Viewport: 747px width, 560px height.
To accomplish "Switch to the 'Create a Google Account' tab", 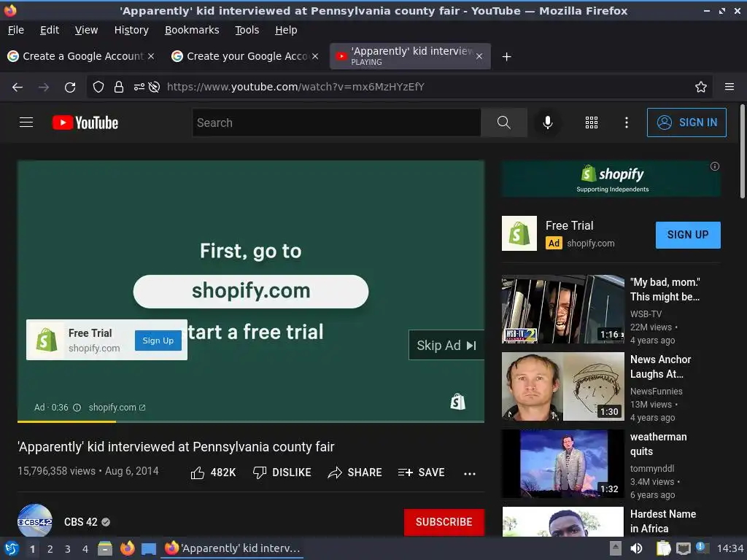I will [x=82, y=56].
